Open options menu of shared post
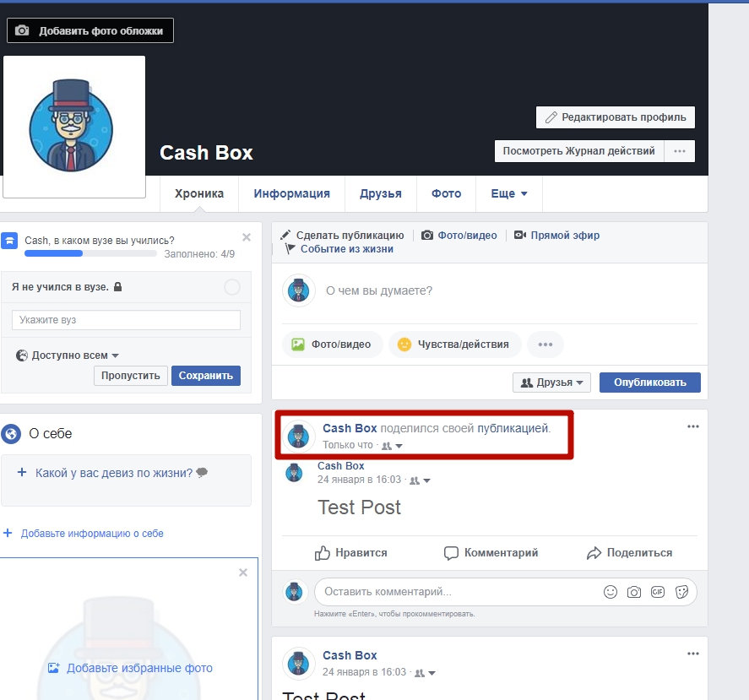The height and width of the screenshot is (700, 749). (x=692, y=426)
